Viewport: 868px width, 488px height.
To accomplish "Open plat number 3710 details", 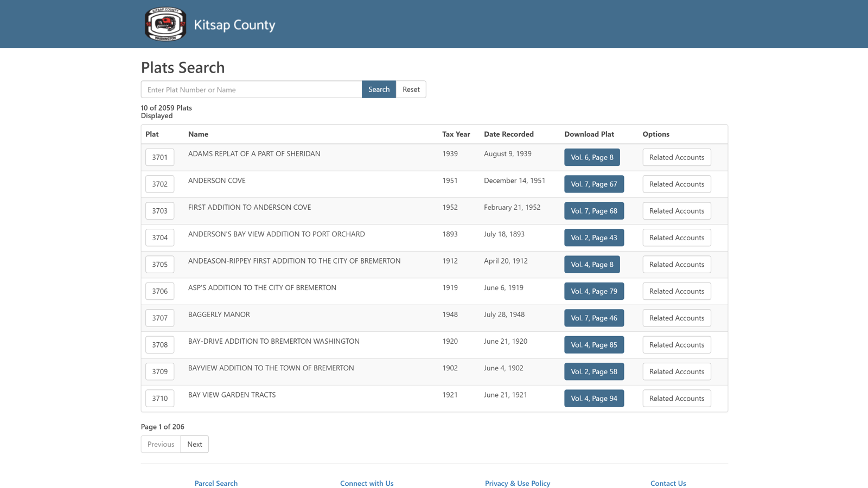I will tap(159, 398).
